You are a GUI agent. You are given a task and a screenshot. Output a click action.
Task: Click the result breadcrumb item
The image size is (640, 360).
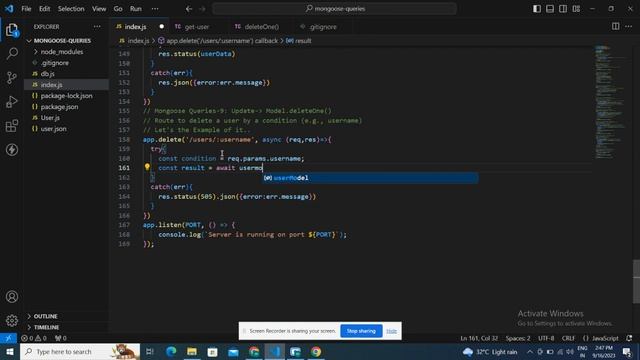click(x=299, y=41)
